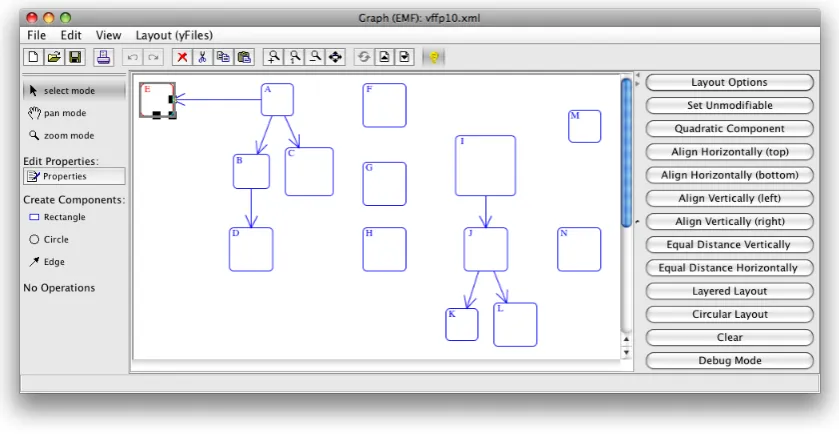
Task: Click the red X delete icon
Action: 182,57
